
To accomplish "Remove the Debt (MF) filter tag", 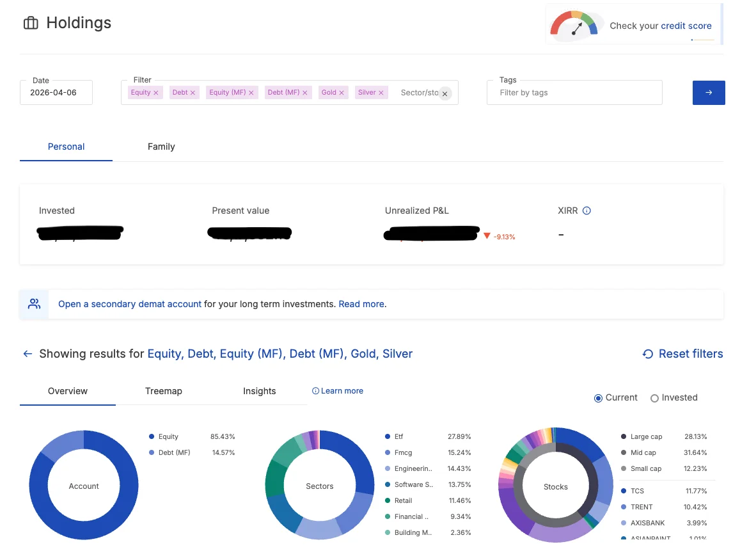I will point(305,93).
